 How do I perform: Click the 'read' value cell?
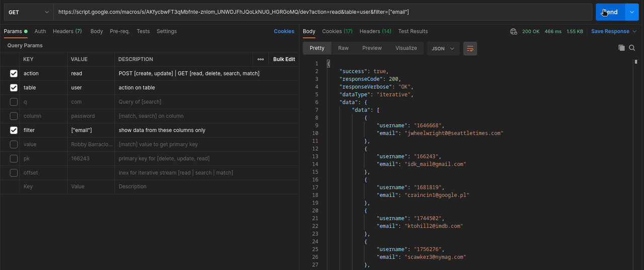point(91,73)
